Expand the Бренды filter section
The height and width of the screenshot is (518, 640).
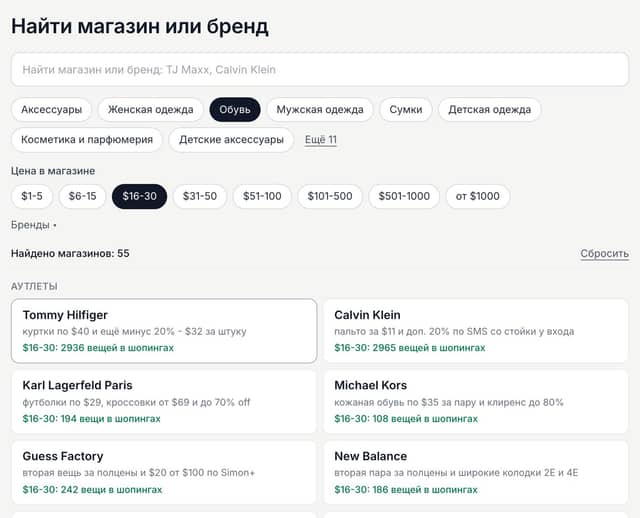click(33, 225)
